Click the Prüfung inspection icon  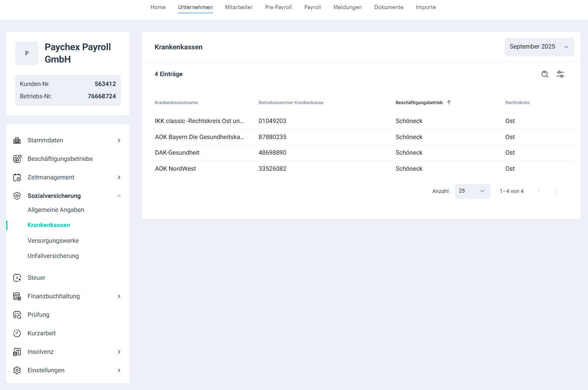coord(17,315)
